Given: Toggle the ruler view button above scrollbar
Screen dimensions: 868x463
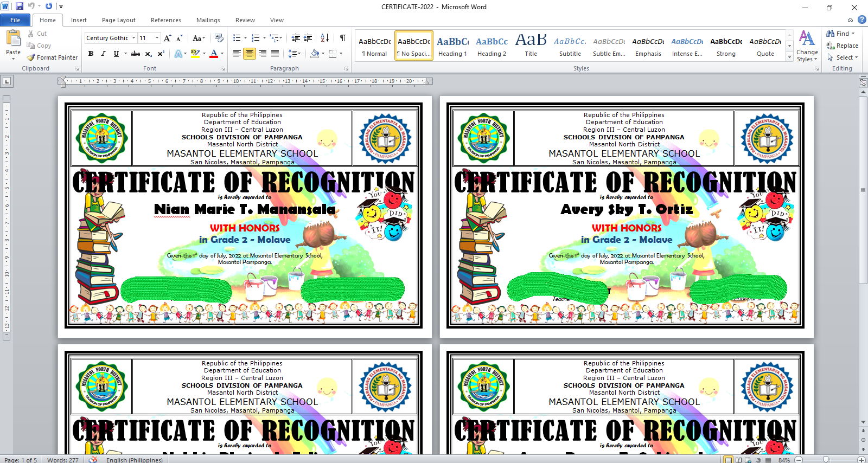Looking at the screenshot, I should pyautogui.click(x=863, y=82).
